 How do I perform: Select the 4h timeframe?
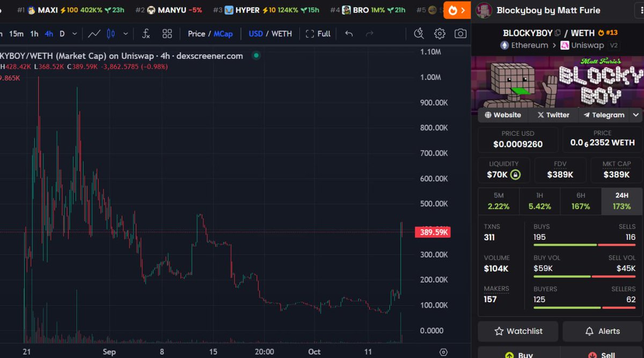click(x=49, y=34)
